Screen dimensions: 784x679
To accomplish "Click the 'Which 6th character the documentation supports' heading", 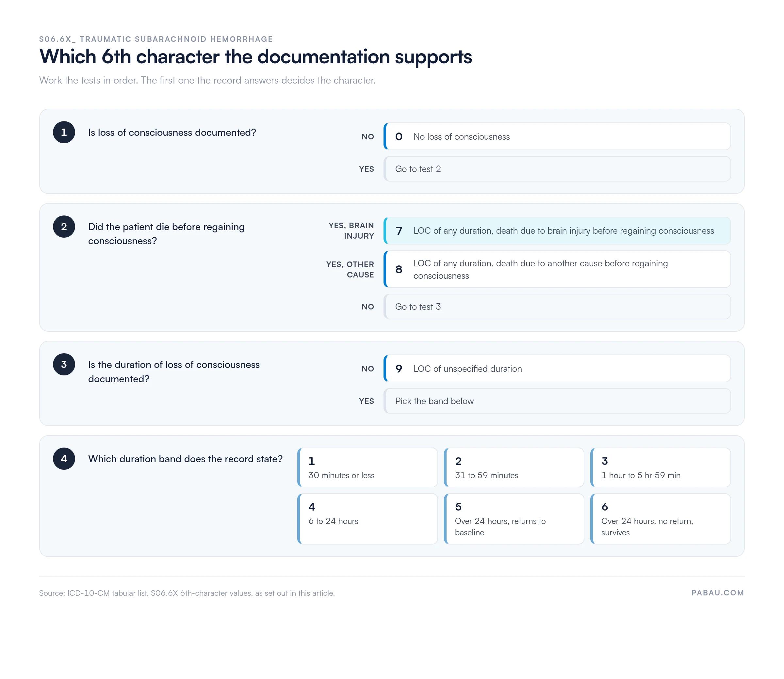I will tap(256, 57).
